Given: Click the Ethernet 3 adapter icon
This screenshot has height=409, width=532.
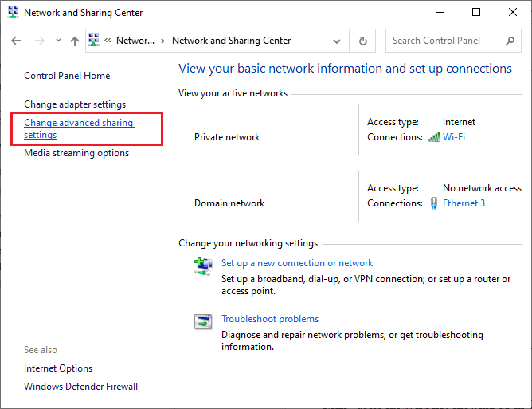Looking at the screenshot, I should pyautogui.click(x=433, y=203).
